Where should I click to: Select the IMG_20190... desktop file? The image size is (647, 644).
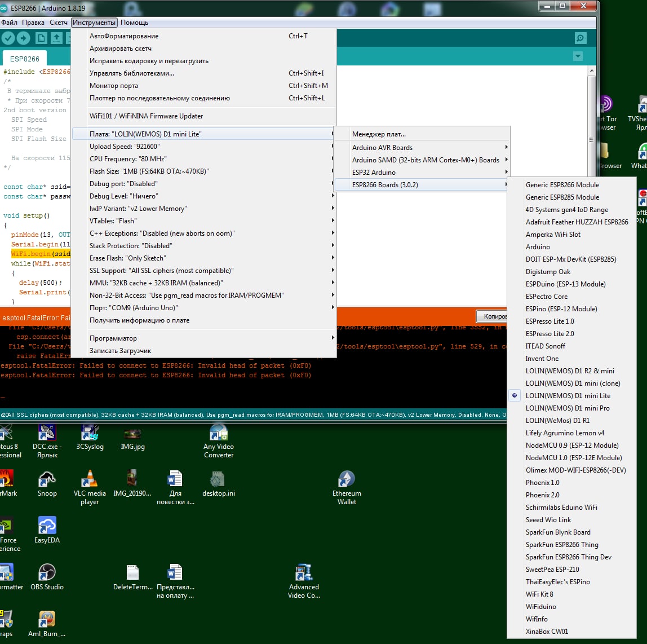coord(132,483)
